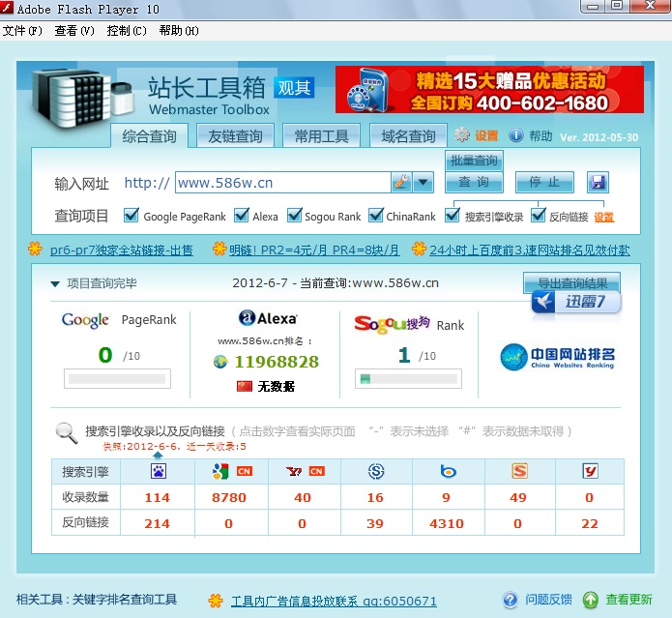The image size is (672, 618).
Task: Click the Sogou Rank logo
Action: [393, 324]
